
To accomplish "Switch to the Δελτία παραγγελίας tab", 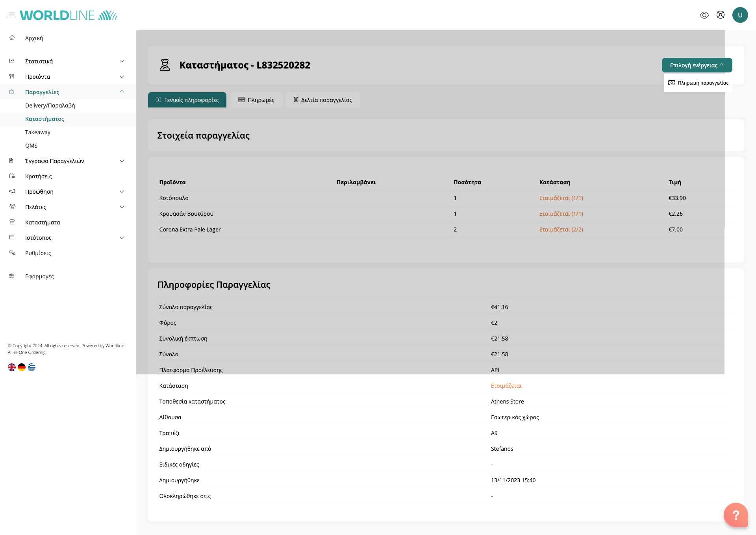I will (323, 100).
